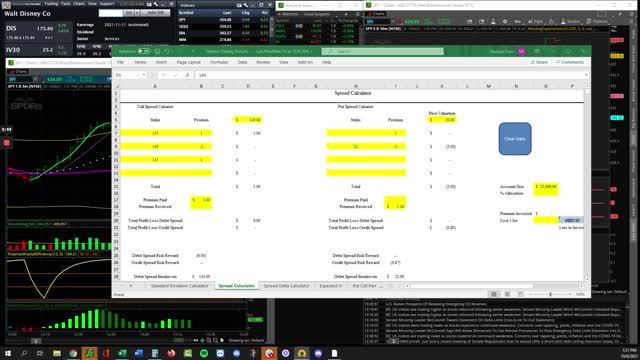Click the IV30 value in Disney panel

[x=48, y=50]
